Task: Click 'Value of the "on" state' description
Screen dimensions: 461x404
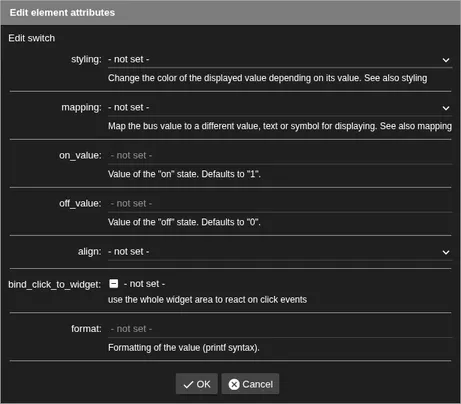Action: point(184,174)
